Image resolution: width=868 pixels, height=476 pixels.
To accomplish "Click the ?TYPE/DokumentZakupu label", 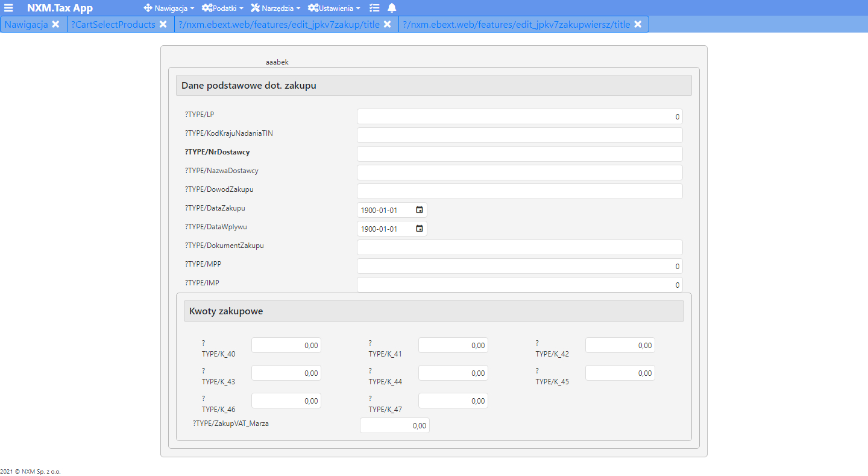I will point(224,246).
